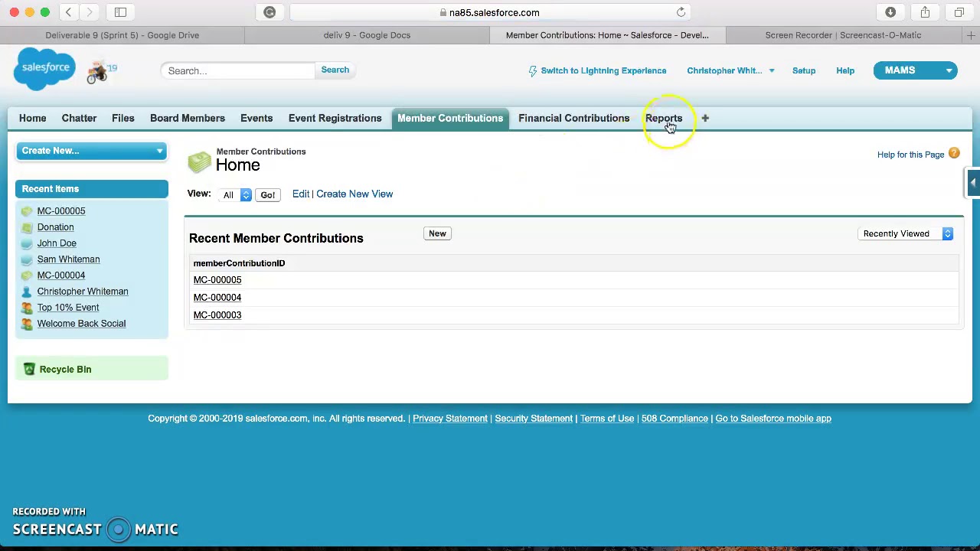
Task: Click the Safari address bar
Action: pos(490,12)
